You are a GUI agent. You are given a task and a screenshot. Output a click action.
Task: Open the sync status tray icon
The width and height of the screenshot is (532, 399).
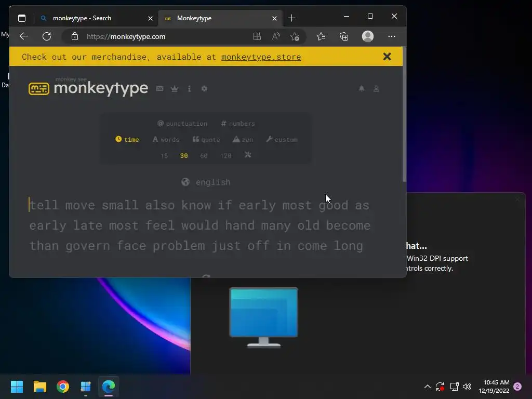pos(440,387)
